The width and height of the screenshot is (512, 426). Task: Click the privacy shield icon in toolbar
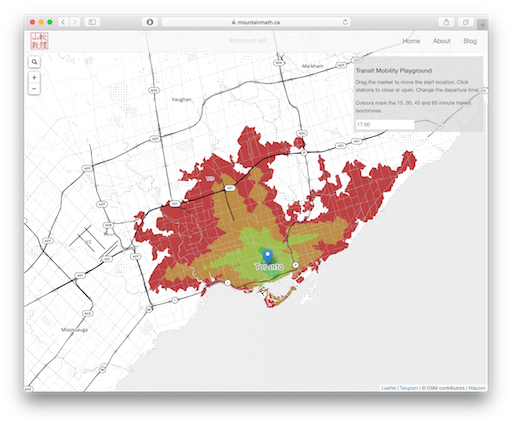150,22
